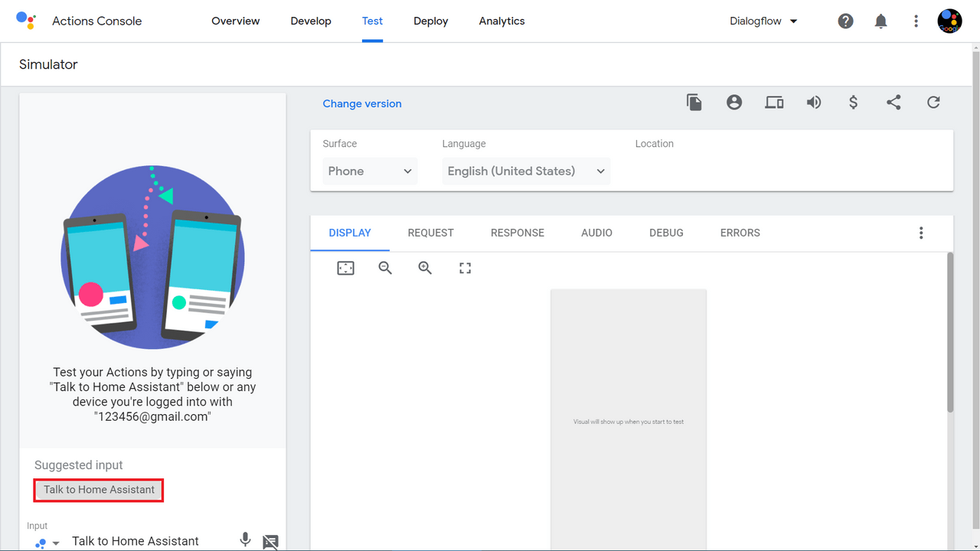The width and height of the screenshot is (980, 551).
Task: Open the help icon in header
Action: 845,21
